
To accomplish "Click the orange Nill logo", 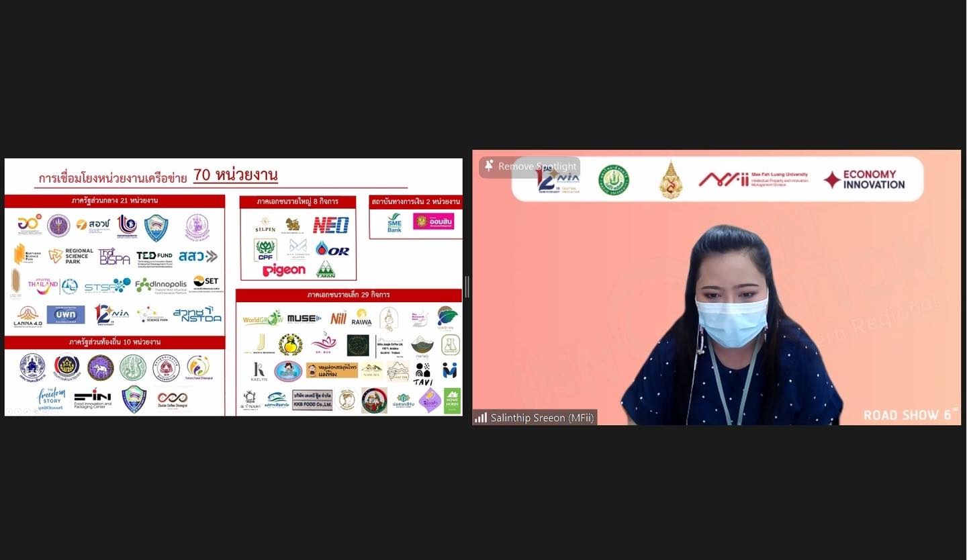I will coord(338,318).
